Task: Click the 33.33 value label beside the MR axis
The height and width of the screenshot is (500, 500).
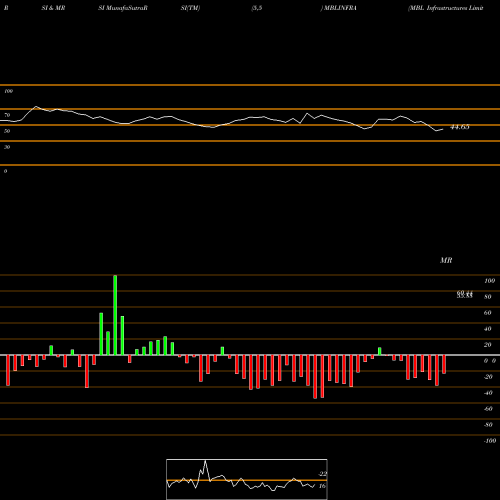Action: coord(465,295)
